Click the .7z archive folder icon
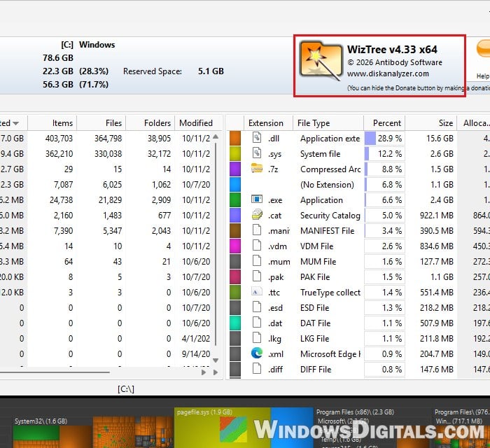Viewport: 490px width, 448px height. (x=257, y=169)
